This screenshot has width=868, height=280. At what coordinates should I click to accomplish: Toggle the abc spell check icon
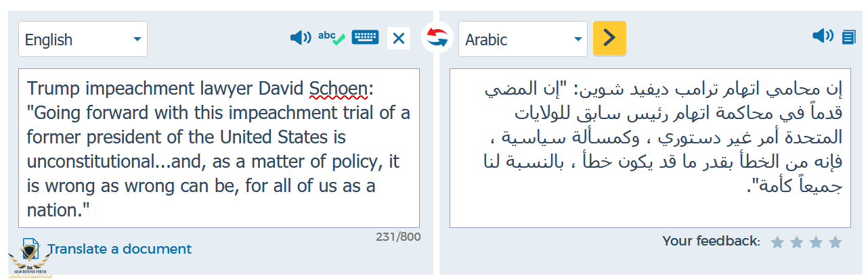(x=332, y=38)
